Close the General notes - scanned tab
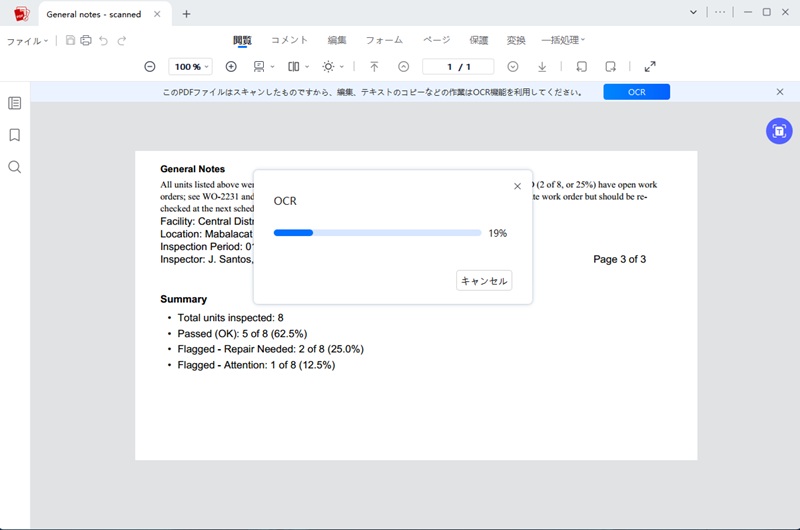 pos(157,14)
